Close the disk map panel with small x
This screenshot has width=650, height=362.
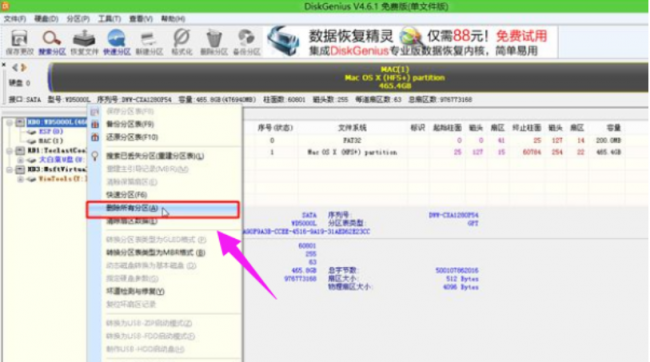[4, 65]
